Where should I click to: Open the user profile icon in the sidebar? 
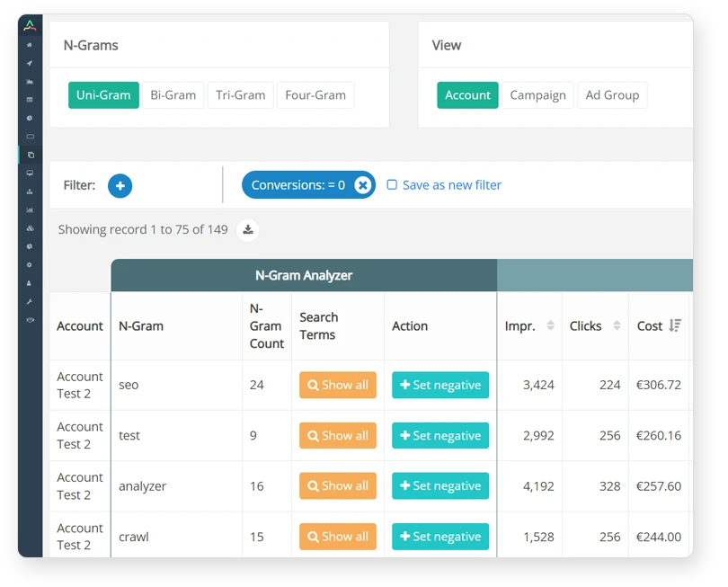click(x=30, y=283)
